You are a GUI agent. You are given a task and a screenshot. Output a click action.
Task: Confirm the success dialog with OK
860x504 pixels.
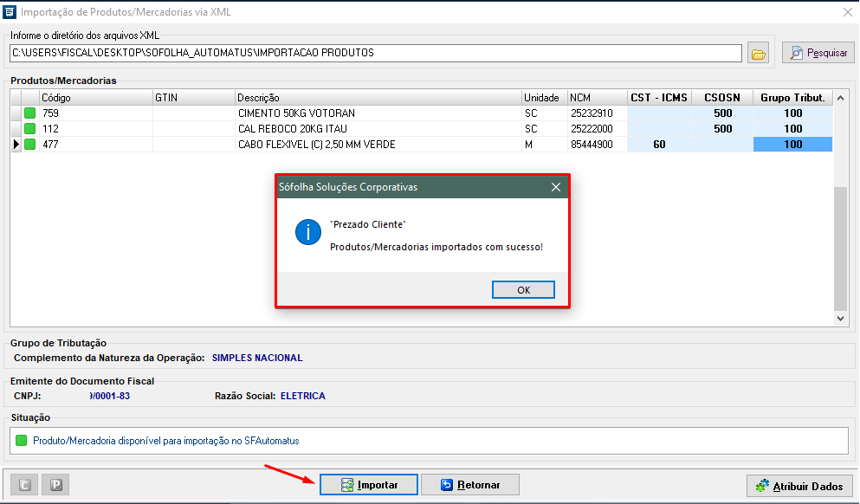[523, 290]
